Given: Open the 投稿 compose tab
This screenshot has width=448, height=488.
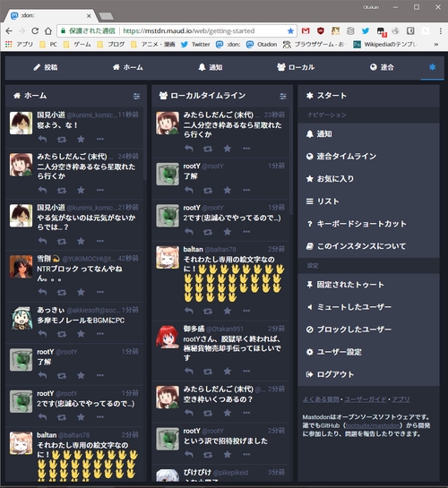Looking at the screenshot, I should tap(46, 67).
